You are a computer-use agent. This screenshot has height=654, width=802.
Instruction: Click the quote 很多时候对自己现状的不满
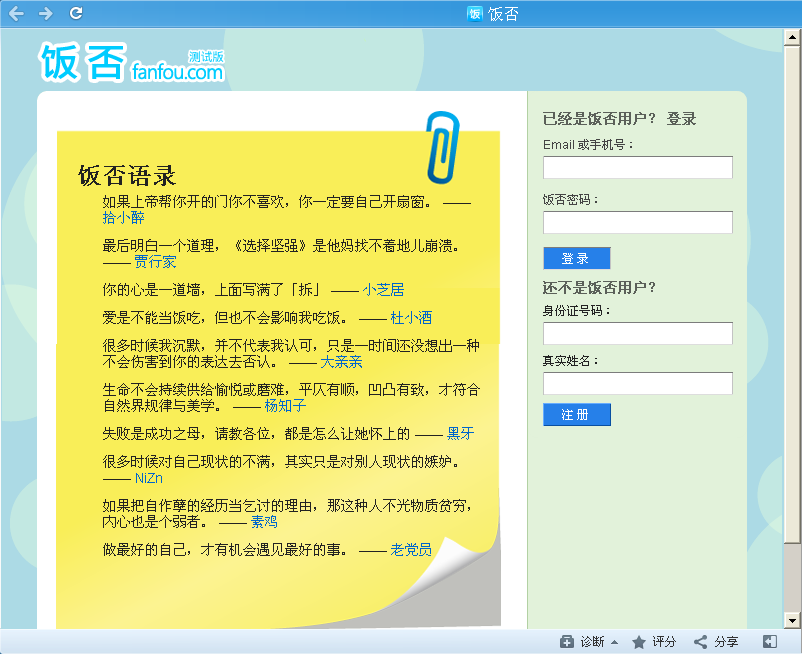[281, 462]
